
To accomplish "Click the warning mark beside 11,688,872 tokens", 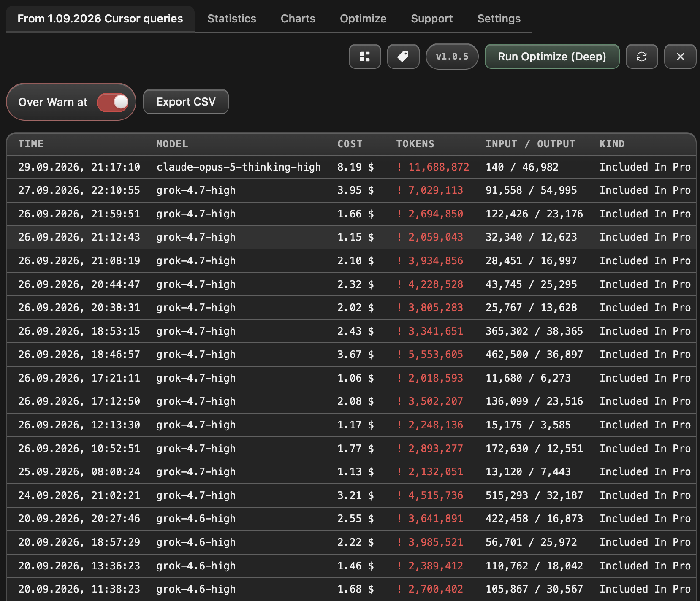I will (x=399, y=167).
